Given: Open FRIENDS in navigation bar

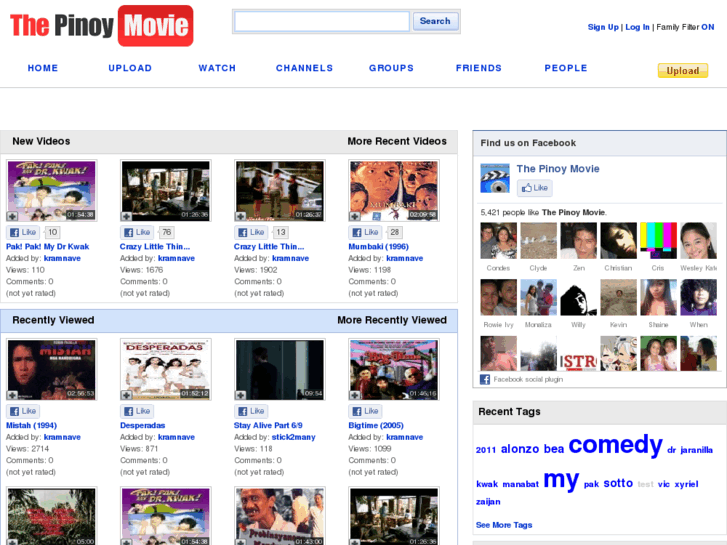Looking at the screenshot, I should (x=478, y=68).
